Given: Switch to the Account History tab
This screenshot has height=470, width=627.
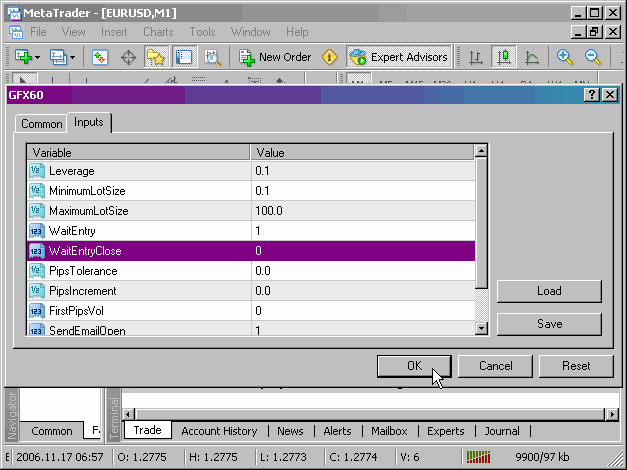Looking at the screenshot, I should pos(219,431).
